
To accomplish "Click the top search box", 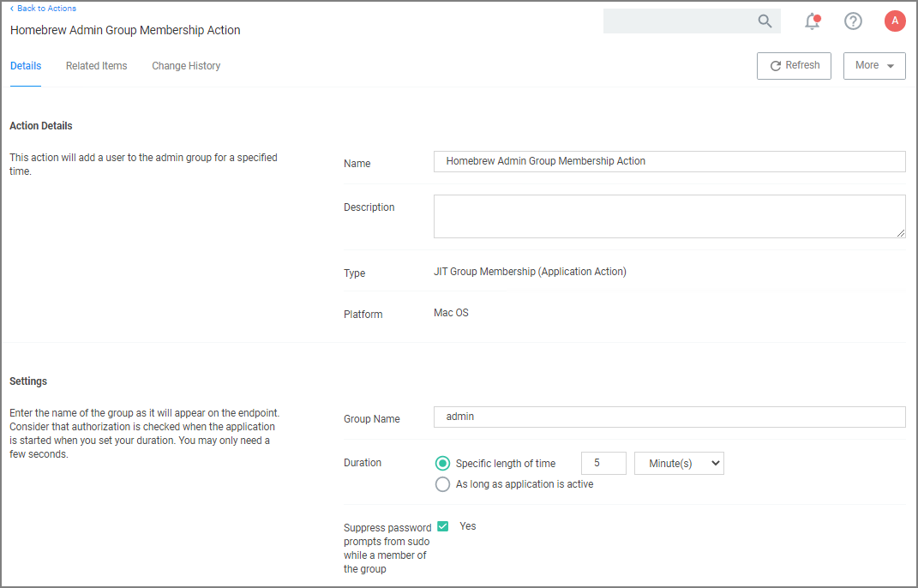I will click(x=677, y=21).
